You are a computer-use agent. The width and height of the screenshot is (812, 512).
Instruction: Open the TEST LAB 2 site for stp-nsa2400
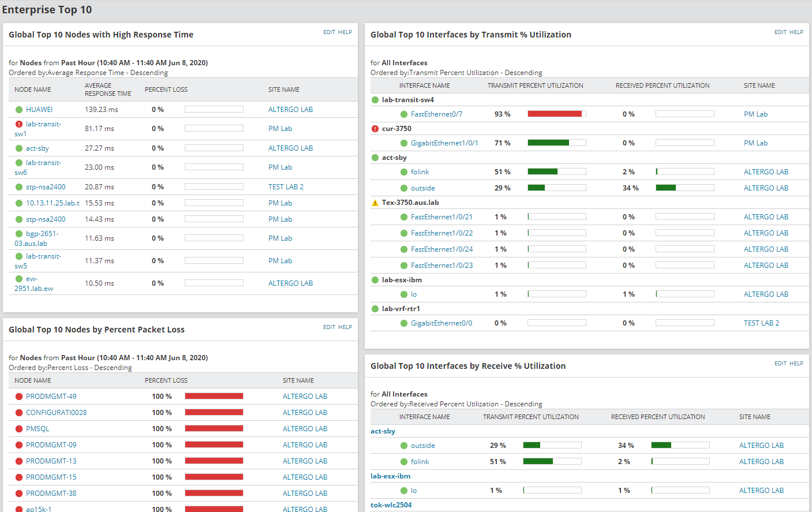286,187
